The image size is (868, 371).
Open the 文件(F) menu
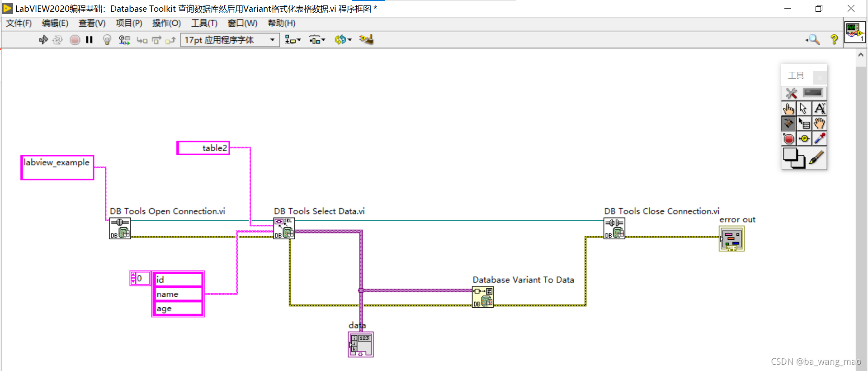[19, 23]
